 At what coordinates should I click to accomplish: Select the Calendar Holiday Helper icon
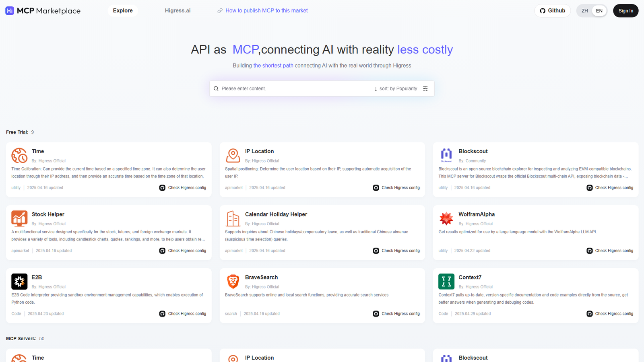pyautogui.click(x=233, y=218)
